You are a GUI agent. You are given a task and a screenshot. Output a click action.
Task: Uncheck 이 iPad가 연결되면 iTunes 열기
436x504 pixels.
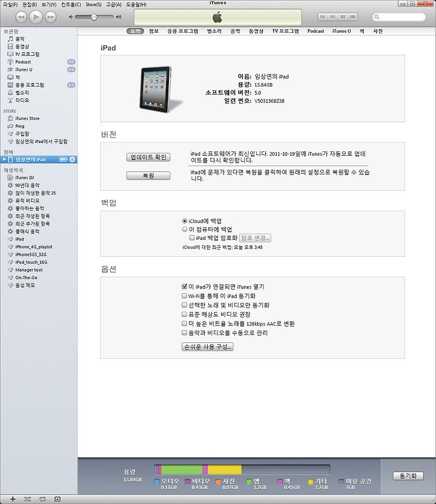[x=185, y=287]
